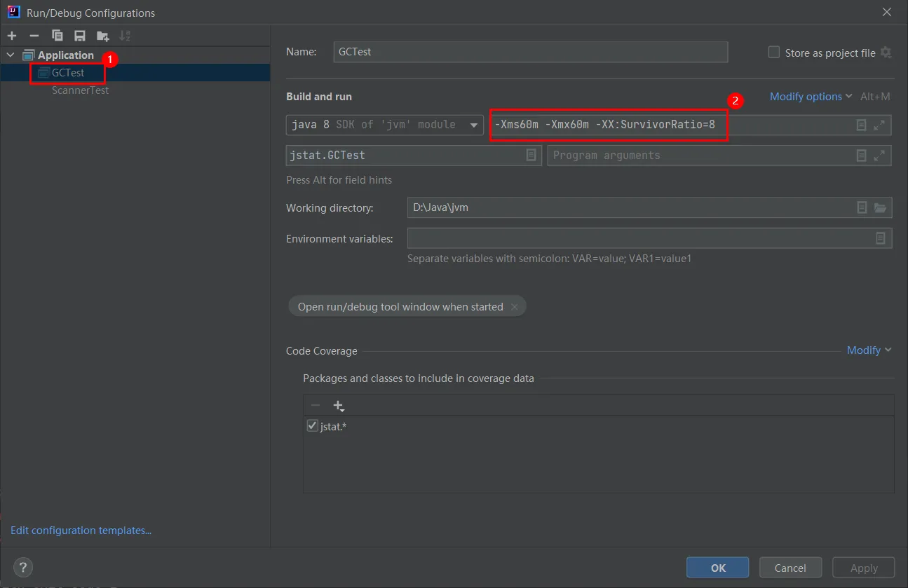Viewport: 908px width, 588px height.
Task: Expand the Program arguments field
Action: click(879, 156)
